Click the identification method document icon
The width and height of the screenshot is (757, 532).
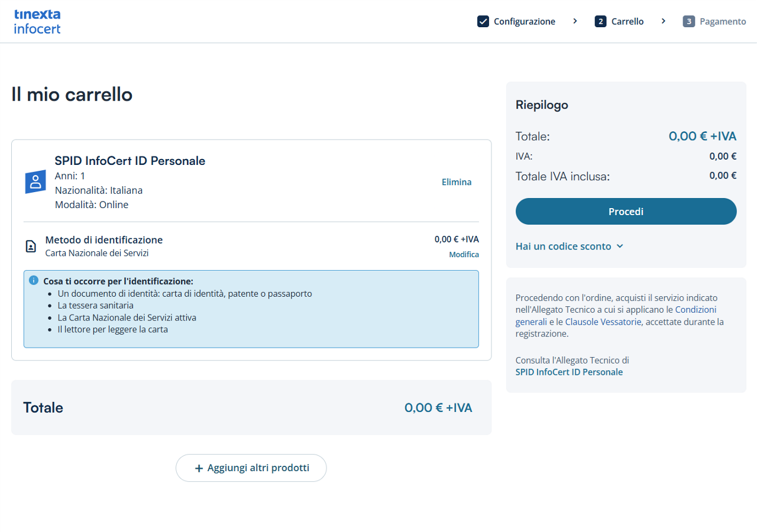point(31,246)
